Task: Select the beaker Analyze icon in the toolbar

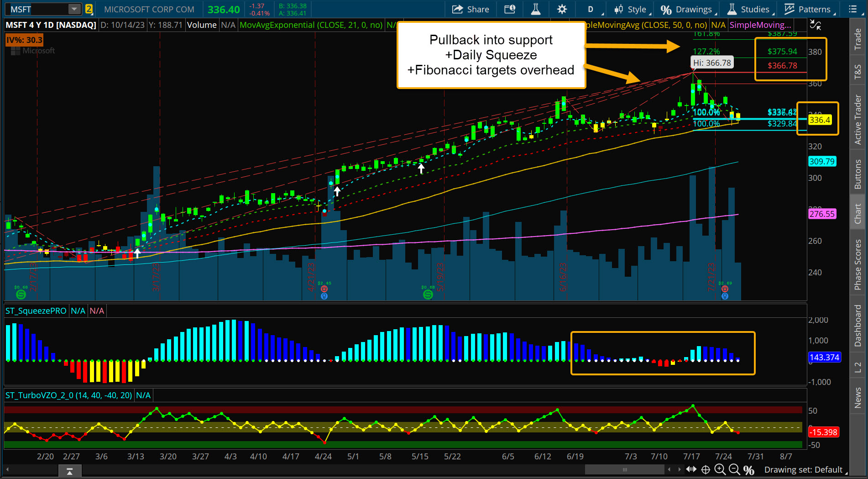Action: (535, 9)
